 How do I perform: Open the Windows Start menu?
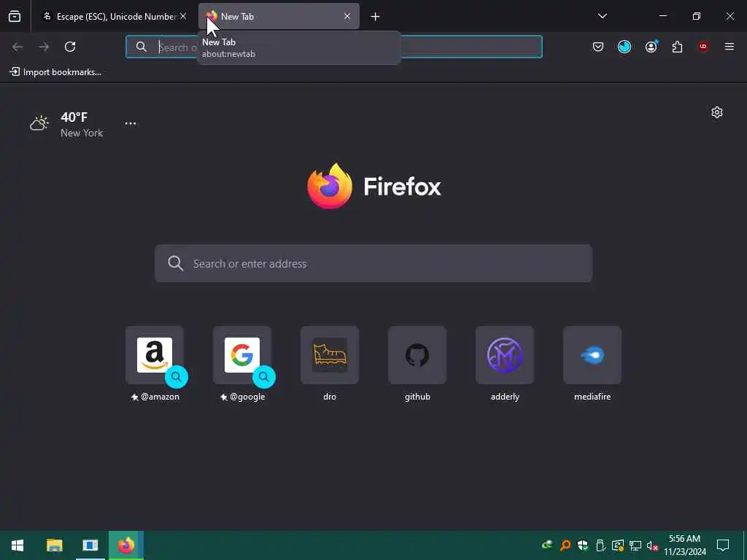coord(18,545)
